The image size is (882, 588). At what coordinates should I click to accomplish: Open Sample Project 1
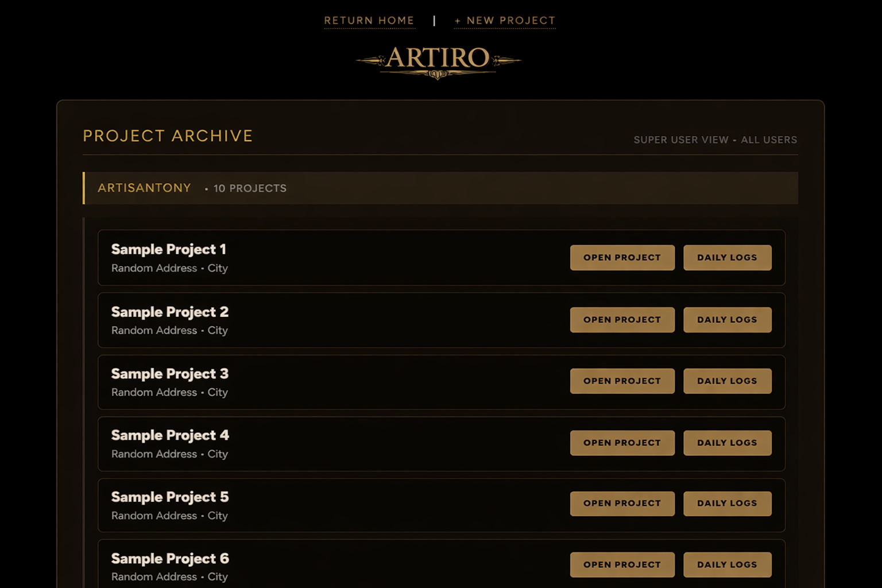point(622,258)
